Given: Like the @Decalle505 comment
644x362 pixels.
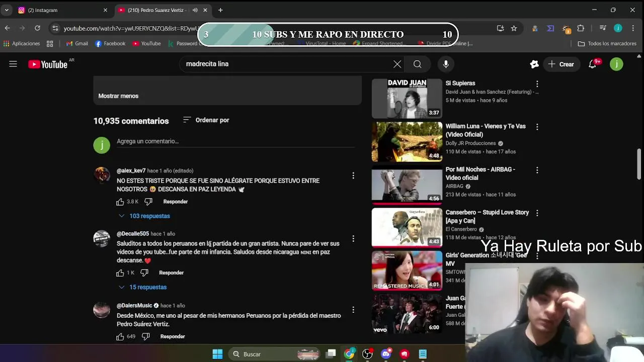Looking at the screenshot, I should tap(120, 273).
